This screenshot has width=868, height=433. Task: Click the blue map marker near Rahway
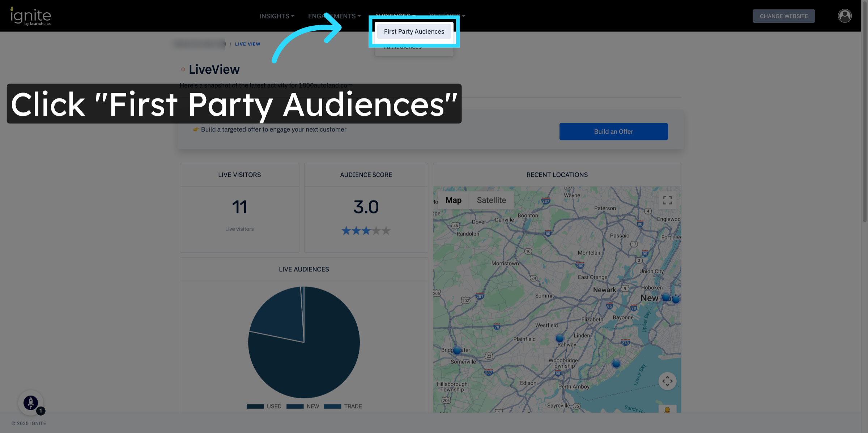pos(559,338)
